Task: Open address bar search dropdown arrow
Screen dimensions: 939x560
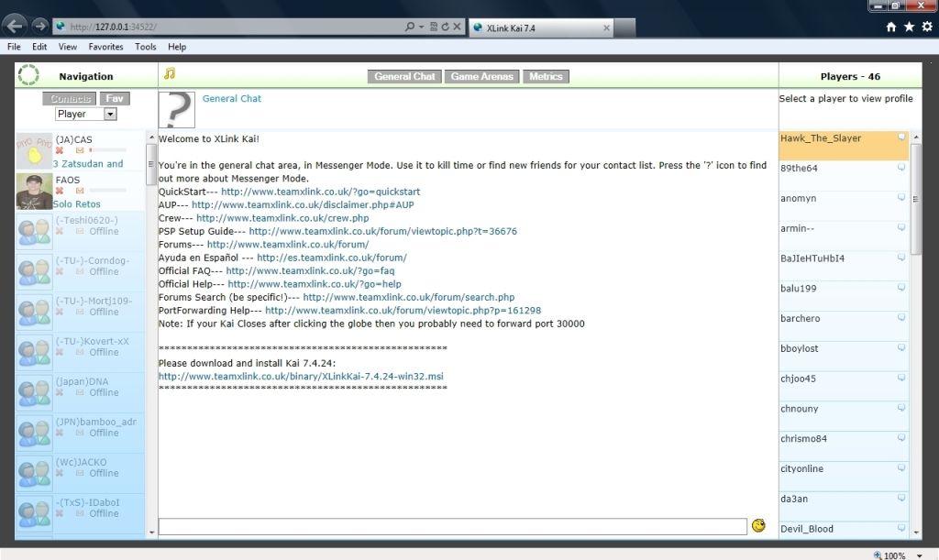Action: click(x=421, y=27)
